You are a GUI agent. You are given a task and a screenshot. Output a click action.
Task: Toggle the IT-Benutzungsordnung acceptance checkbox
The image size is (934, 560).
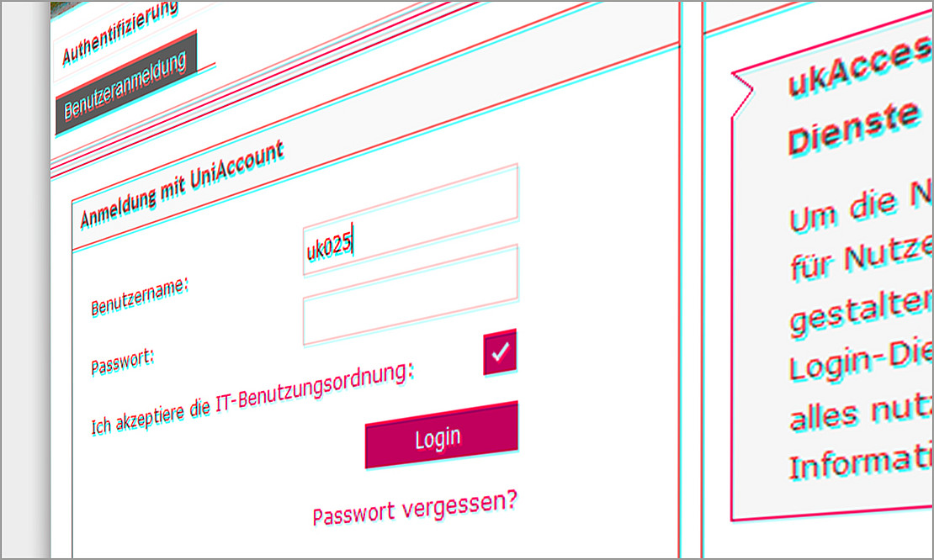500,352
